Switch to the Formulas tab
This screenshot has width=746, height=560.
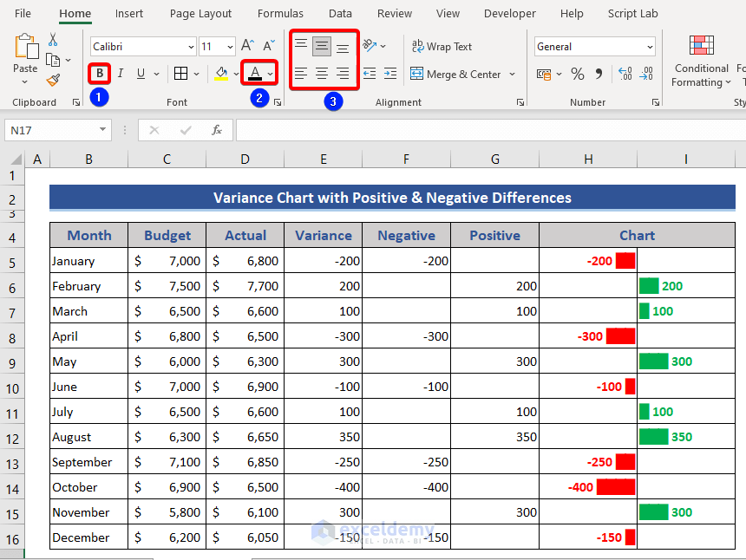[280, 13]
